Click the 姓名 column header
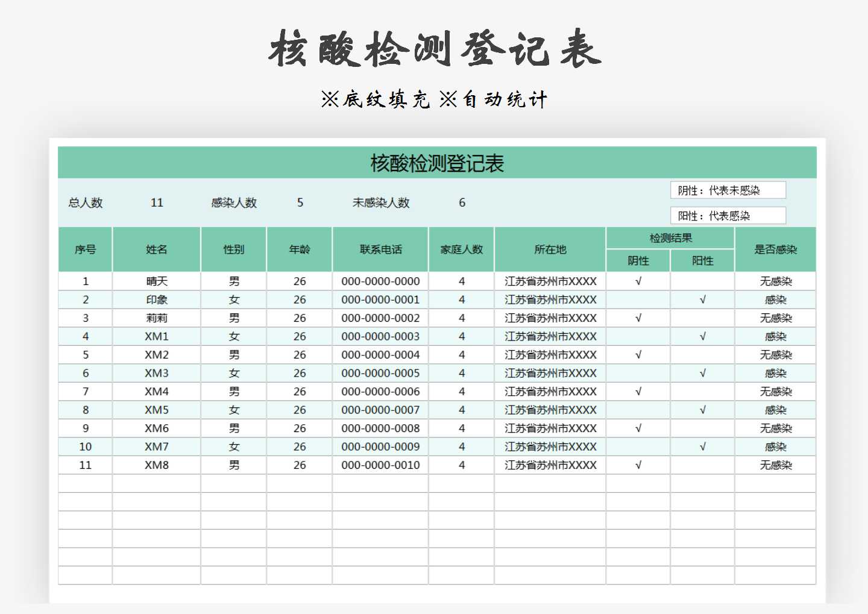Screen dimensions: 868x614 click(156, 249)
